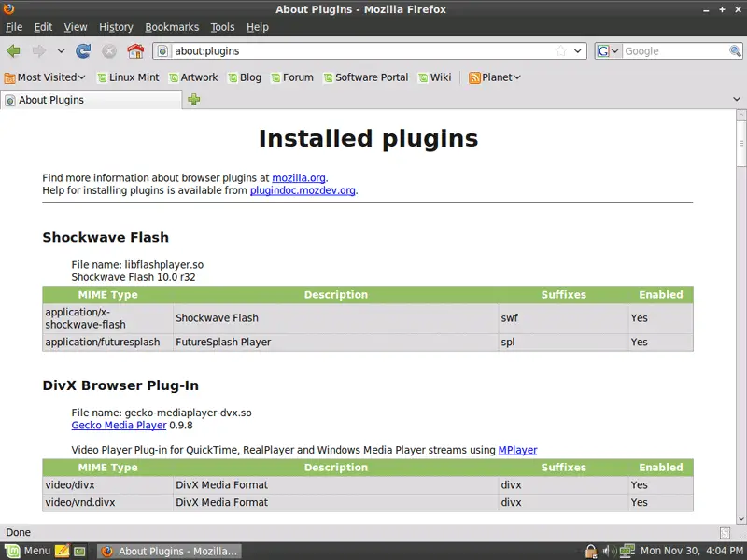Click the Firefox icon in title bar
Viewport: 747px width, 560px height.
9,8
